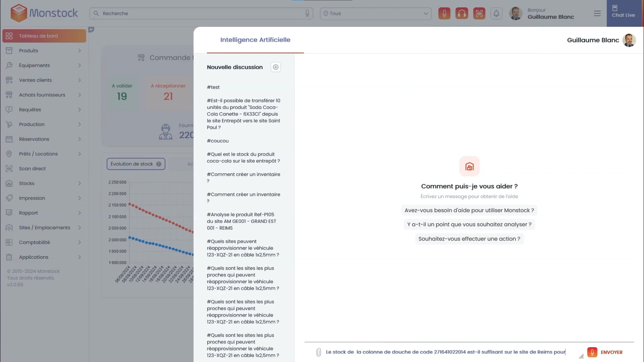Click the ENVOYER button
644x362 pixels.
pyautogui.click(x=612, y=352)
